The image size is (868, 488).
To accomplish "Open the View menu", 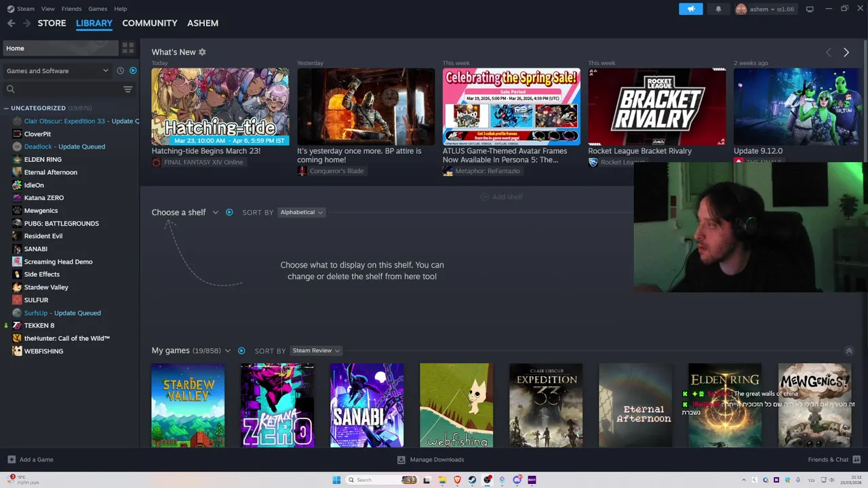I will pos(47,9).
